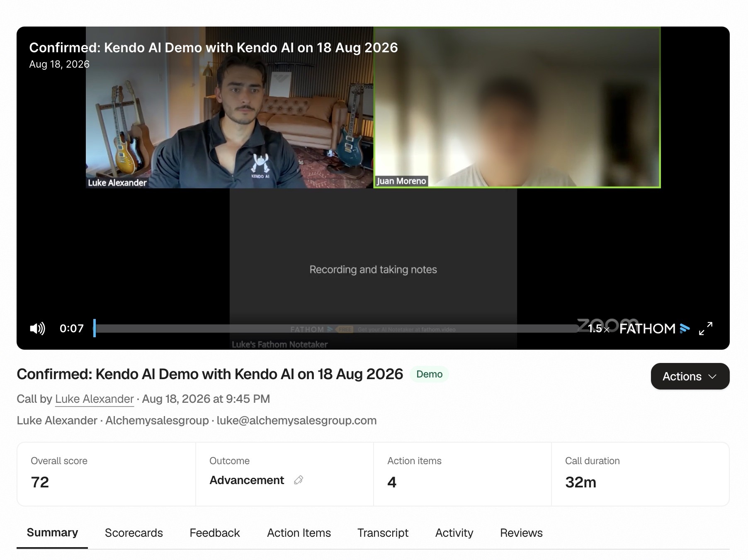Change the 1.5x playback speed
The width and height of the screenshot is (748, 560).
click(x=598, y=329)
